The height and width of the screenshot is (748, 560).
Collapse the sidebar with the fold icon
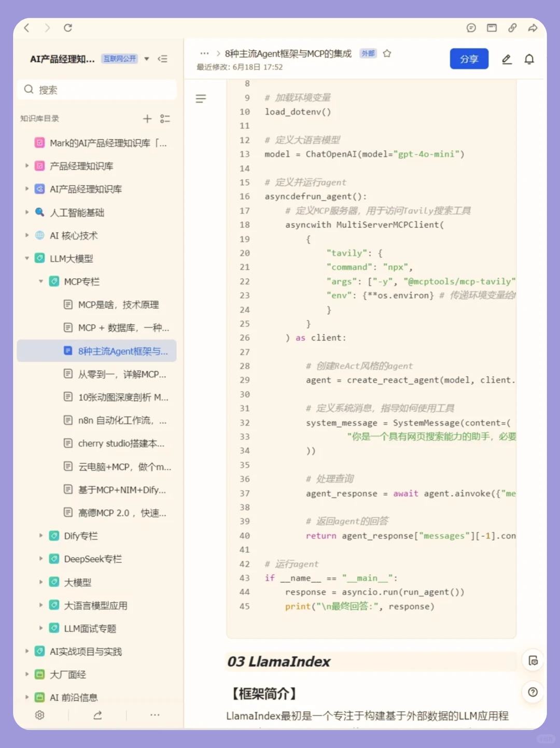click(163, 59)
